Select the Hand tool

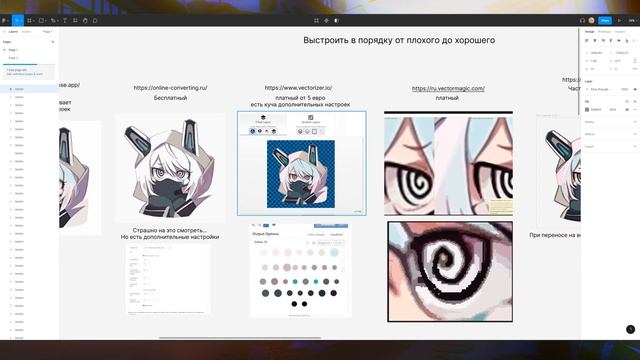point(85,20)
